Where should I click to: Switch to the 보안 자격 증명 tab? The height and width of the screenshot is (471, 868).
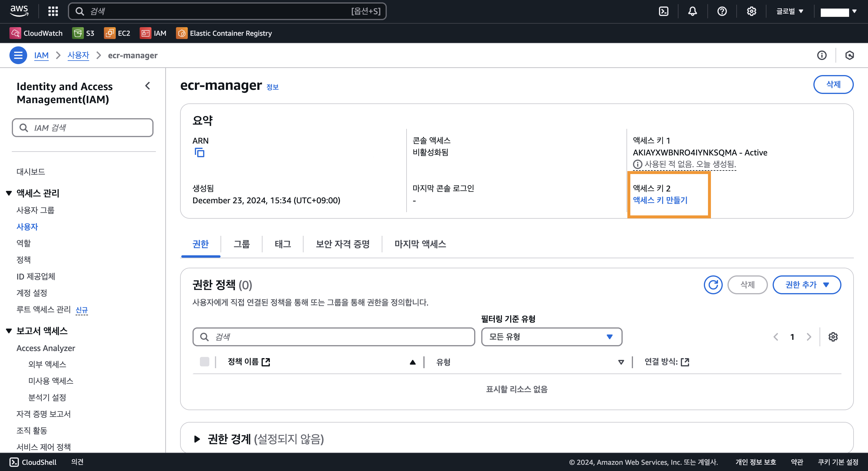(x=342, y=244)
